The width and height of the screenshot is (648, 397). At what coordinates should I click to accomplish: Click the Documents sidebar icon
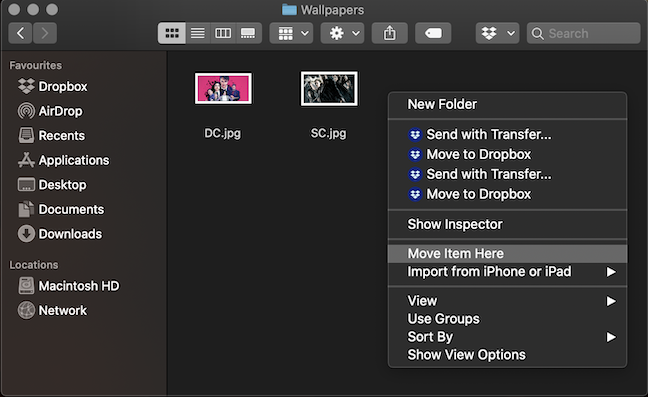point(26,209)
